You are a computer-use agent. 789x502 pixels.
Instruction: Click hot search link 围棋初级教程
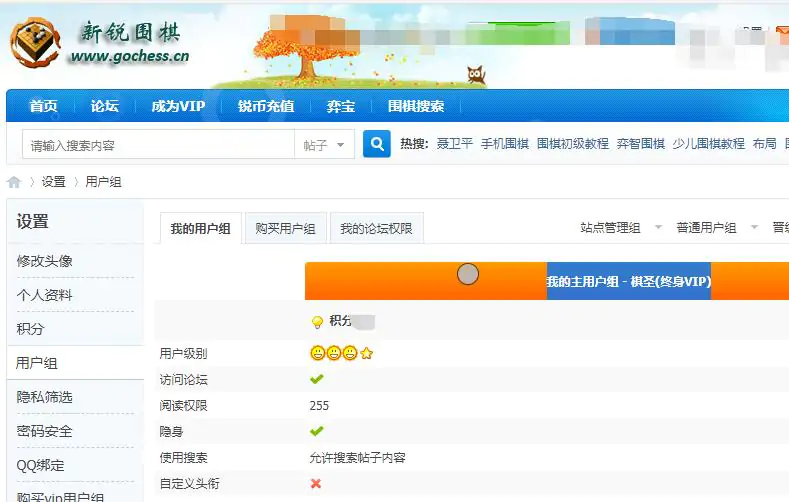click(573, 144)
